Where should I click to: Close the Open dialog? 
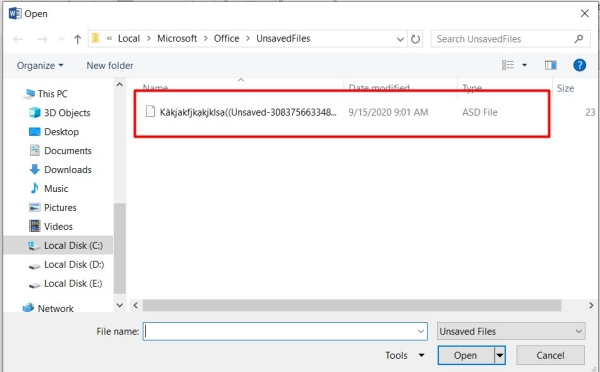[584, 13]
